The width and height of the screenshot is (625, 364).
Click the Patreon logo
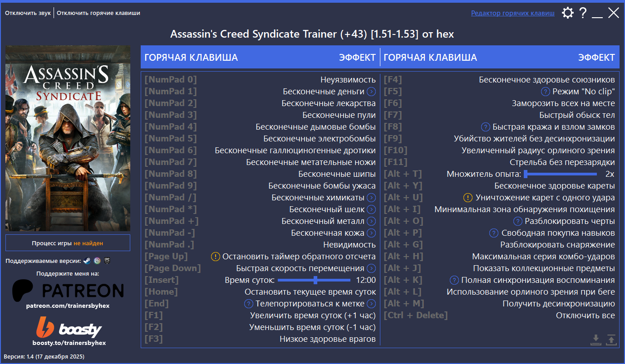[x=67, y=290]
